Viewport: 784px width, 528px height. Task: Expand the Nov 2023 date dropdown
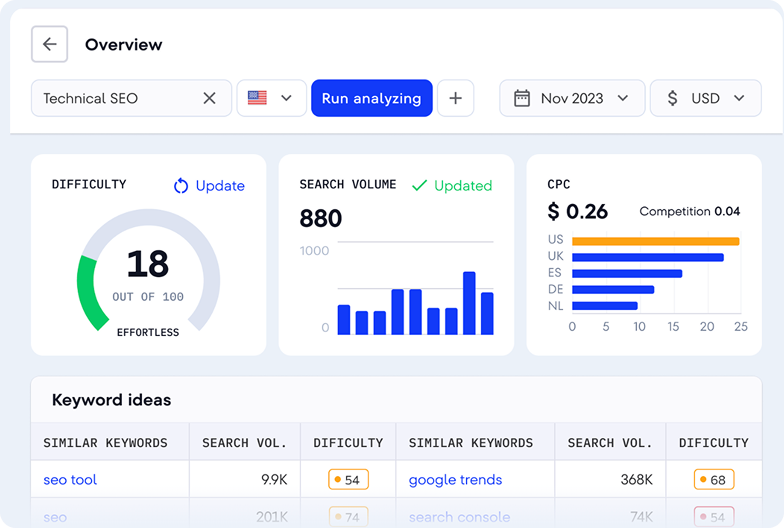point(623,98)
